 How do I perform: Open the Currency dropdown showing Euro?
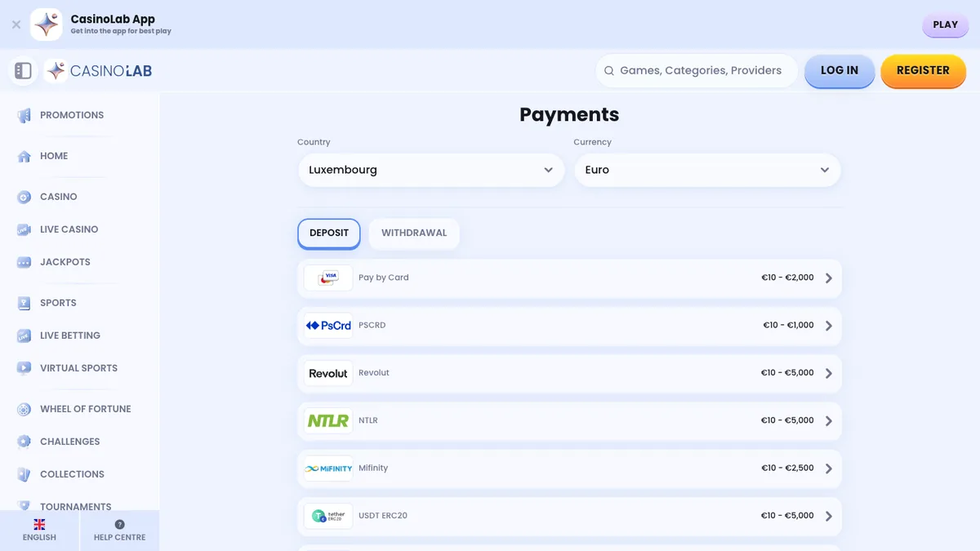tap(707, 170)
